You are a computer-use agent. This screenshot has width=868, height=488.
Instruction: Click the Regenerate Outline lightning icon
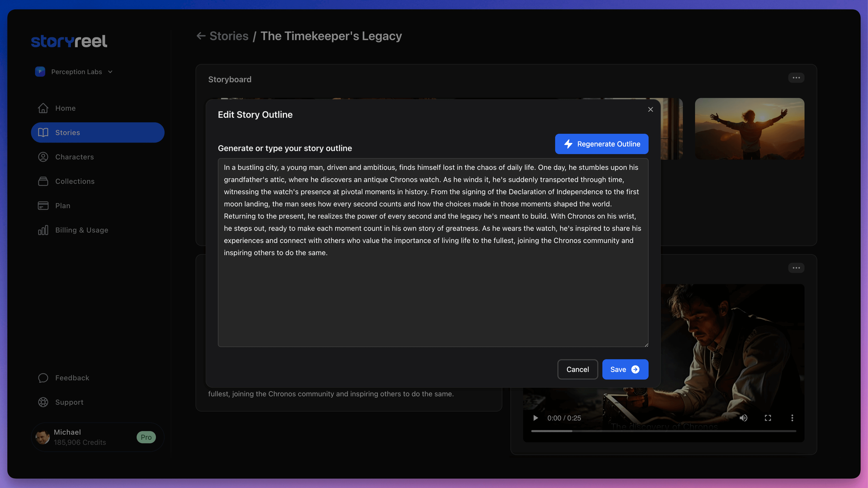point(568,144)
